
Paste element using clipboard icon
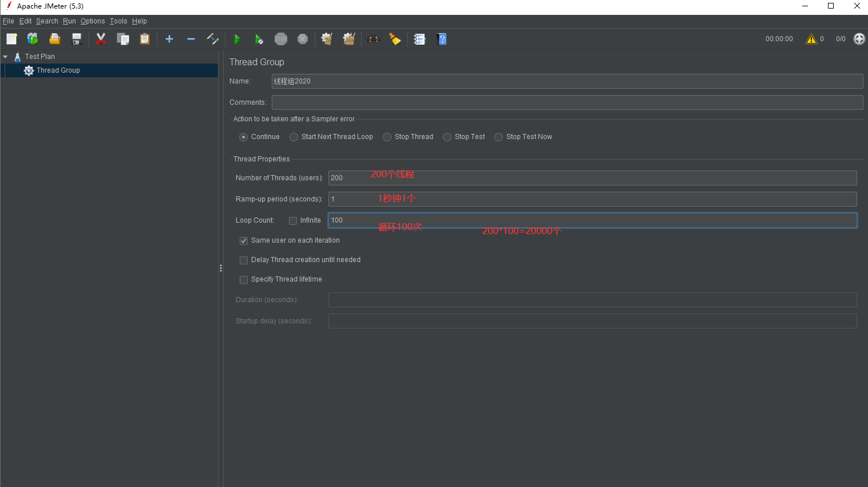145,39
